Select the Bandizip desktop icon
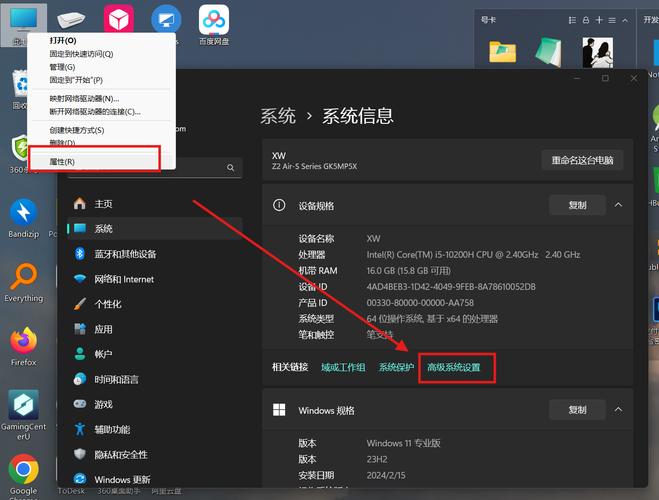This screenshot has height=500, width=659. tap(24, 218)
